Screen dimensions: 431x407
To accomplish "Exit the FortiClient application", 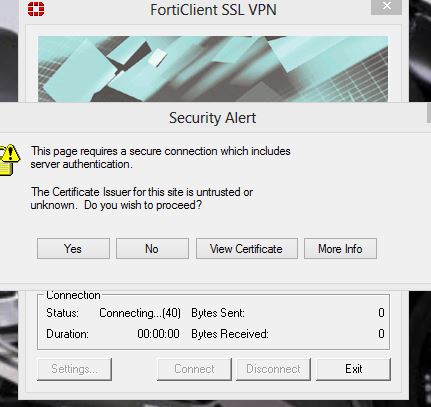I will pos(353,369).
